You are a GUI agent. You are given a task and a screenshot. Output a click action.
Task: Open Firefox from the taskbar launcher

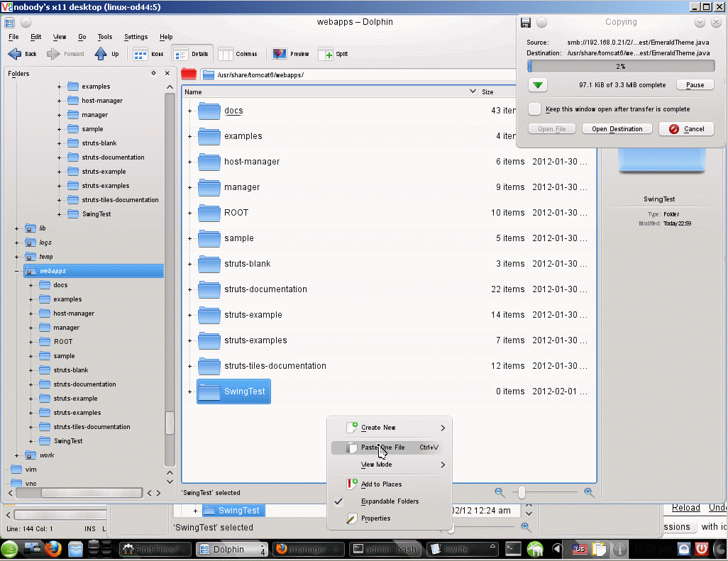click(x=53, y=550)
